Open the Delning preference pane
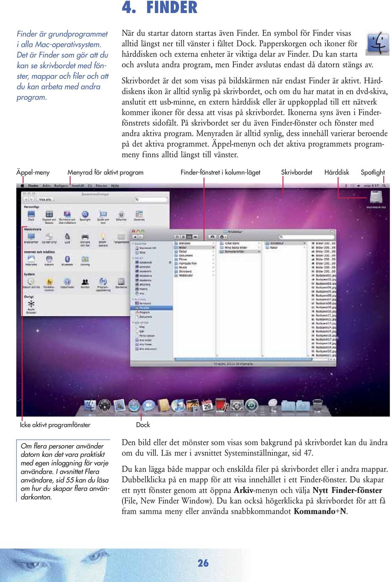This screenshot has width=392, height=582. [x=85, y=261]
